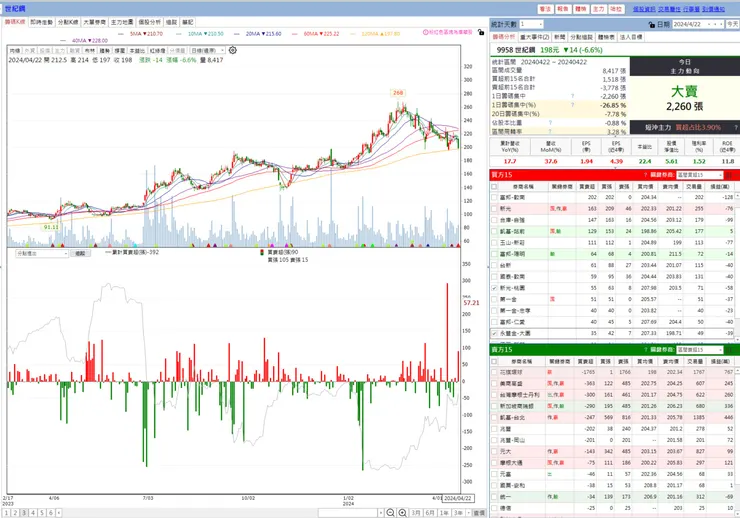Click the 台灣摩根士丹利 seller row name
Viewport: 740px width, 518px height.
(519, 395)
